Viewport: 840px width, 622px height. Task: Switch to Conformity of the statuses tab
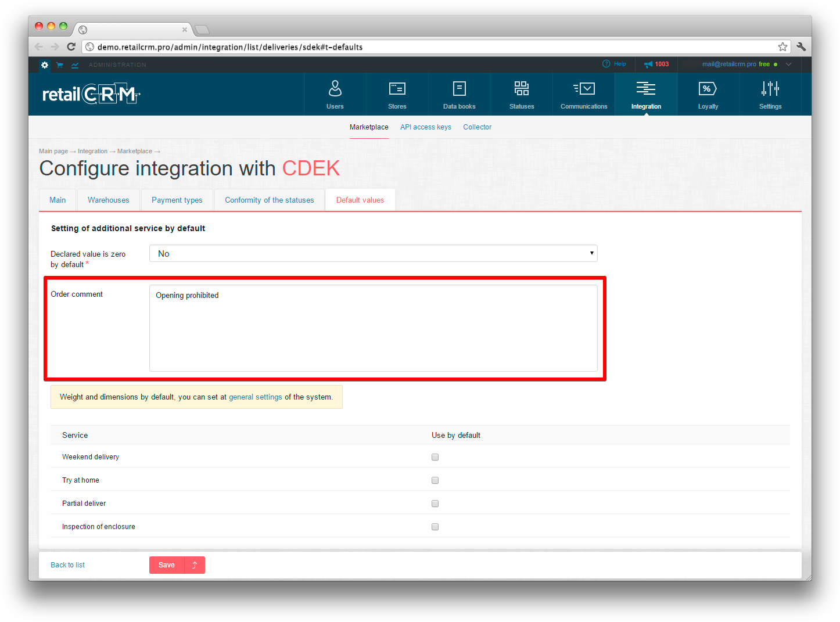click(x=270, y=200)
